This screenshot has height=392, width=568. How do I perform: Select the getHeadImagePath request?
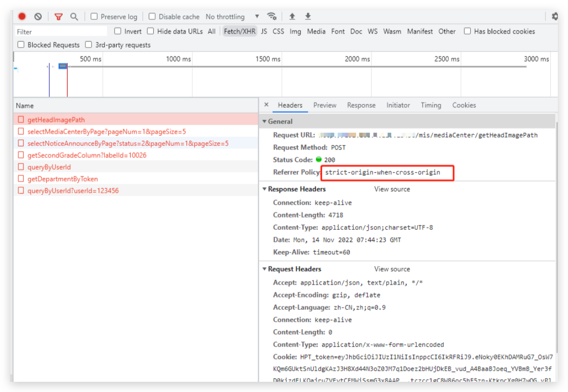[136, 119]
